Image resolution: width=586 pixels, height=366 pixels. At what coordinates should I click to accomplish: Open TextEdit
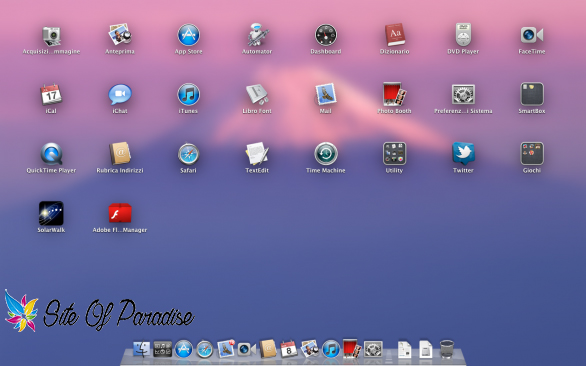coord(257,153)
